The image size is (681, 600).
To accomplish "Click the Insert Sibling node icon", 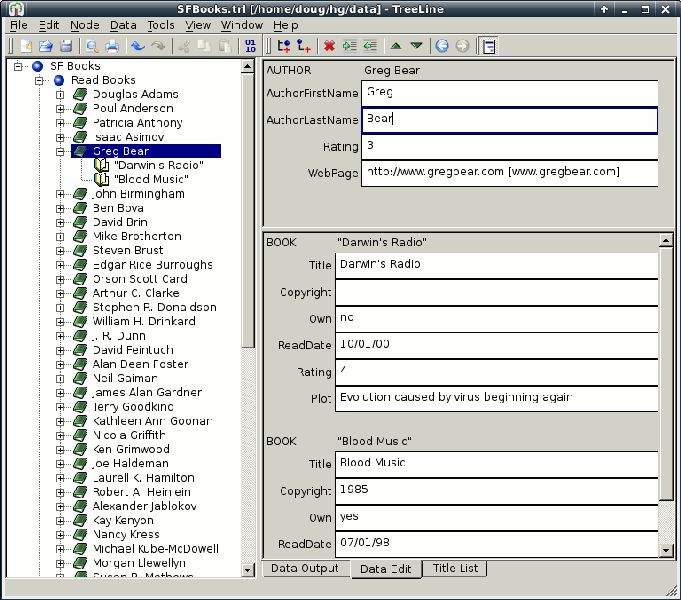I will coord(284,46).
